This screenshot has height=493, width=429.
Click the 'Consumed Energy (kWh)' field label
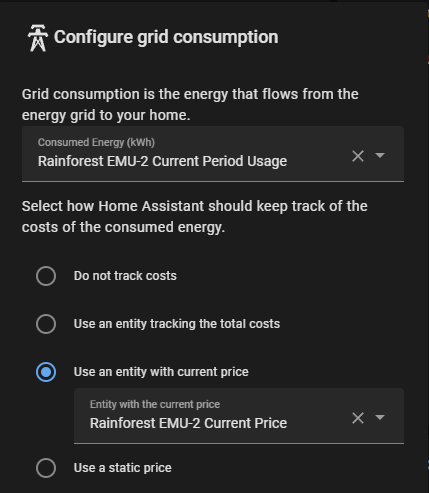(96, 142)
